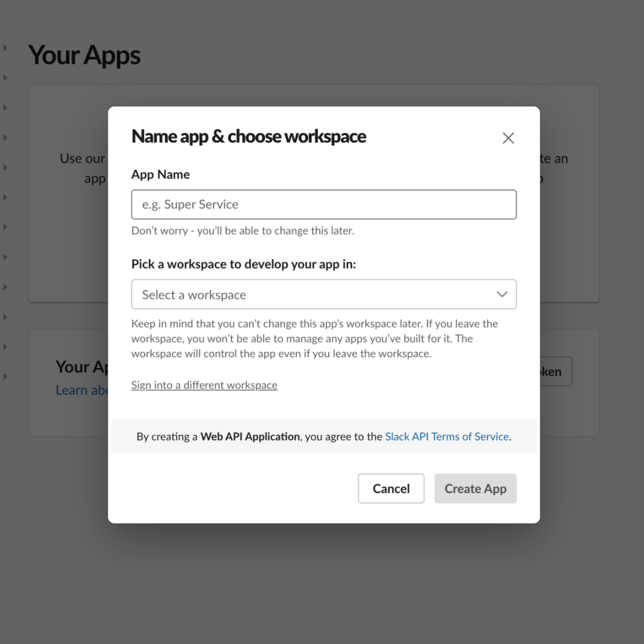
Task: Click the App Name input field
Action: pyautogui.click(x=324, y=205)
